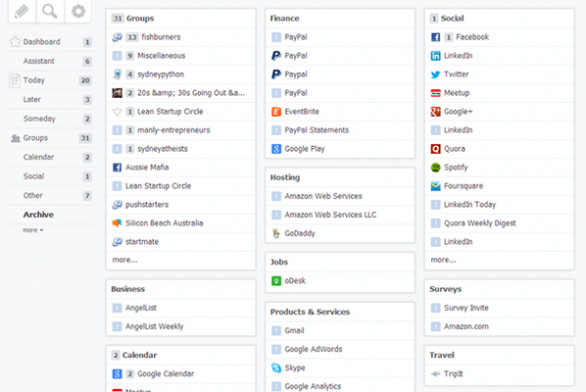Open the Business panel heading

[127, 289]
